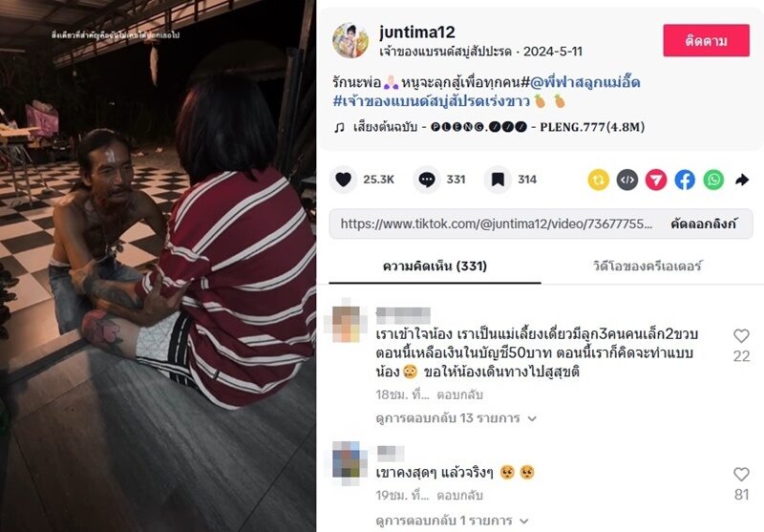
Task: Open comments via the speech bubble icon
Action: pos(426,180)
